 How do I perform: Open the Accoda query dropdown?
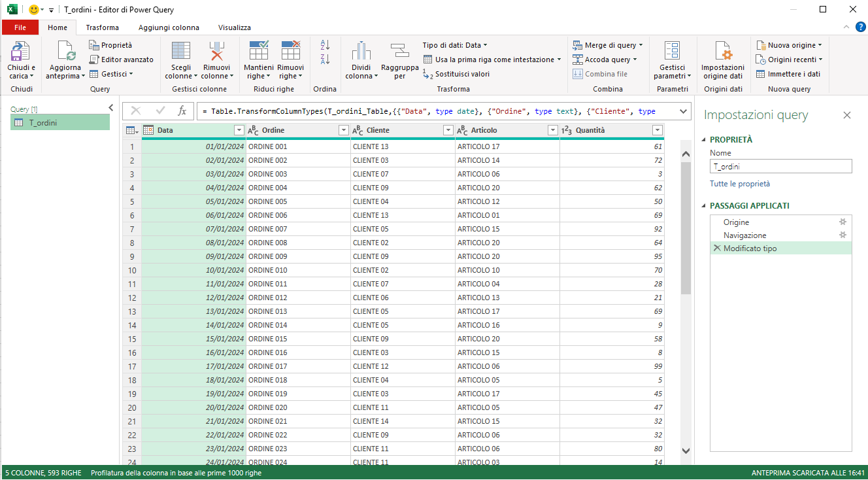coord(605,60)
